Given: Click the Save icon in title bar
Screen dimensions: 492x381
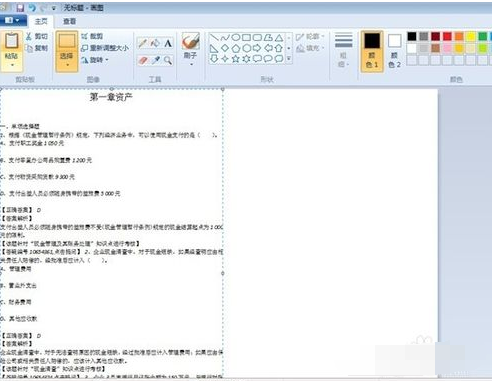Looking at the screenshot, I should click(20, 8).
